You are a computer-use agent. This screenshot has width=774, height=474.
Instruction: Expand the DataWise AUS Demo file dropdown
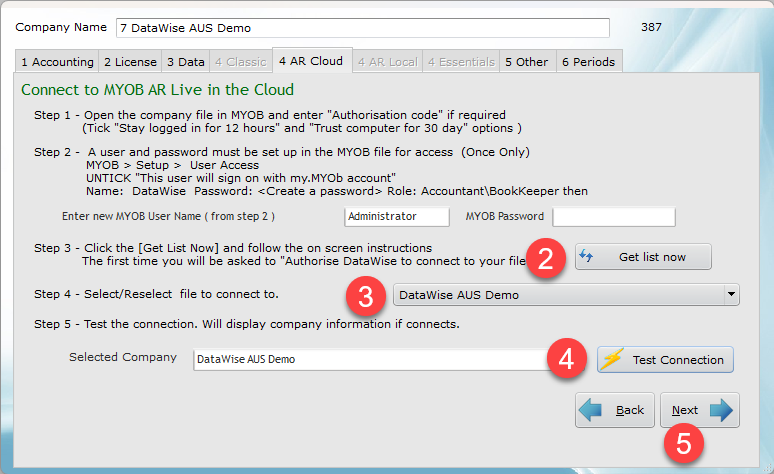(x=732, y=295)
